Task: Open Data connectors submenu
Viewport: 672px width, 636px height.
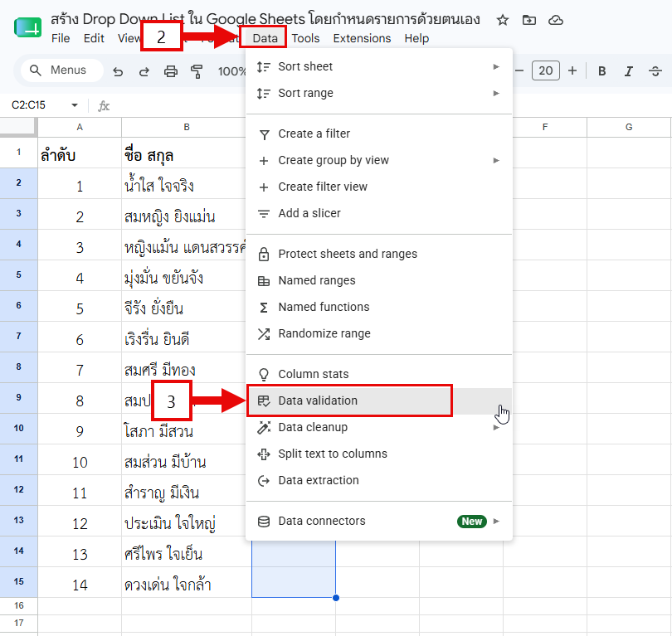Action: click(x=379, y=522)
